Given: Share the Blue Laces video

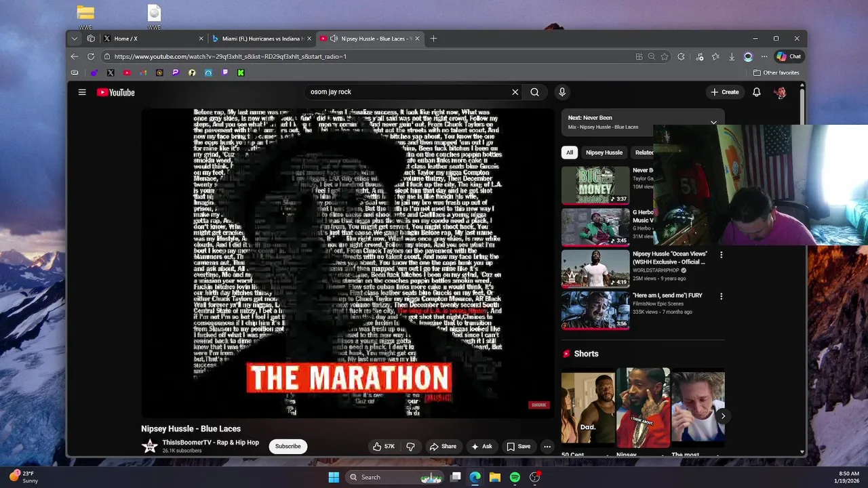Looking at the screenshot, I should tap(443, 447).
